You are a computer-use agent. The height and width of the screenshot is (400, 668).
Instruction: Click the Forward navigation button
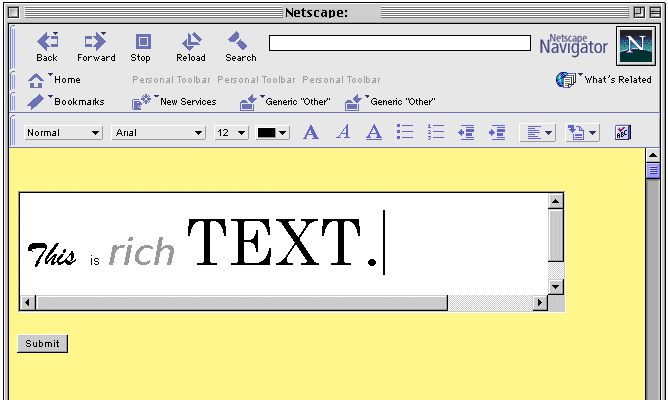95,46
